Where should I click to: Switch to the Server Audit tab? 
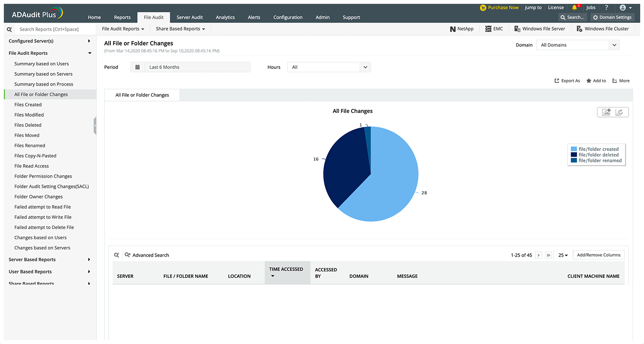coord(189,17)
